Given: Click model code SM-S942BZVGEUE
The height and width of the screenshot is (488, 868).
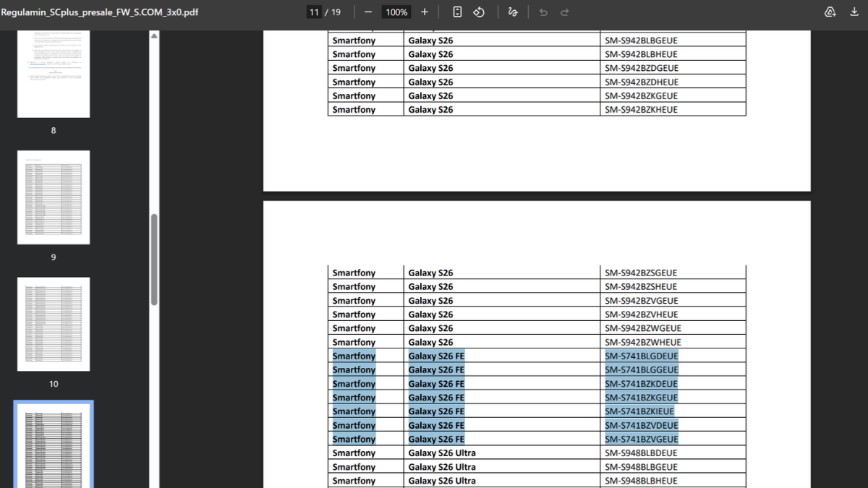Looking at the screenshot, I should pos(641,301).
